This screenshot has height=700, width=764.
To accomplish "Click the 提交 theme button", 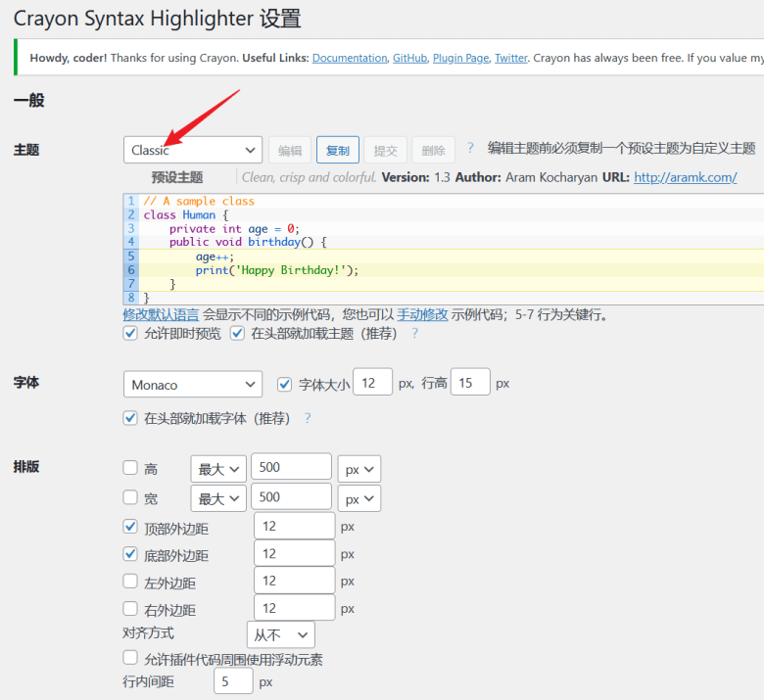I will point(385,150).
